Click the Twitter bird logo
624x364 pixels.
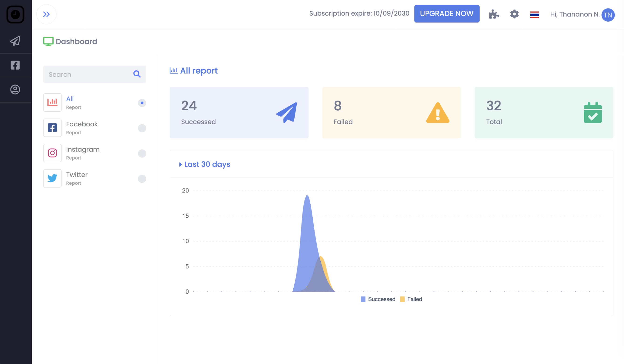[52, 178]
